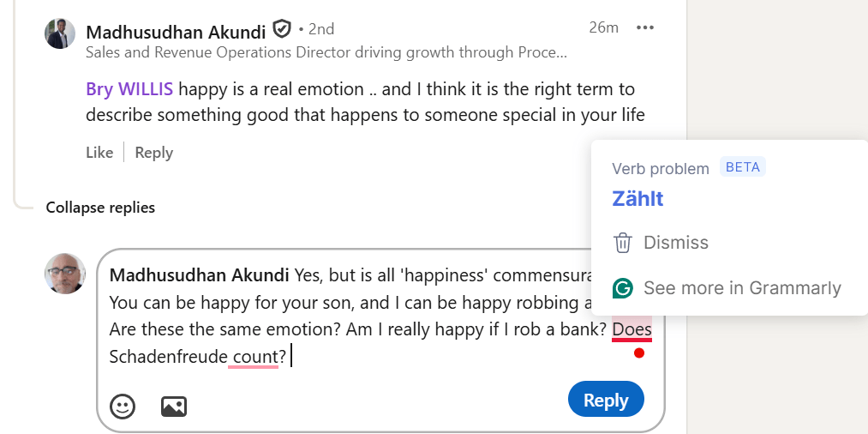This screenshot has width=868, height=434.
Task: Click the "Verb problem" heading in the Grammarly popup
Action: 661,169
